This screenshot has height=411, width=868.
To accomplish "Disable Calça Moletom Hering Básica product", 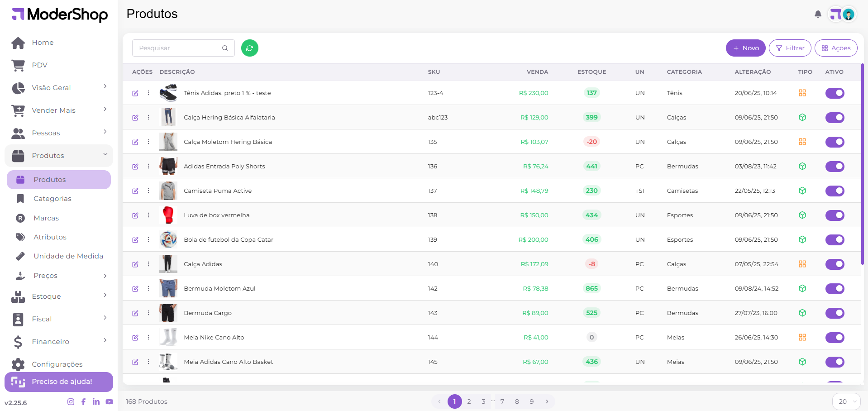I will pyautogui.click(x=835, y=142).
